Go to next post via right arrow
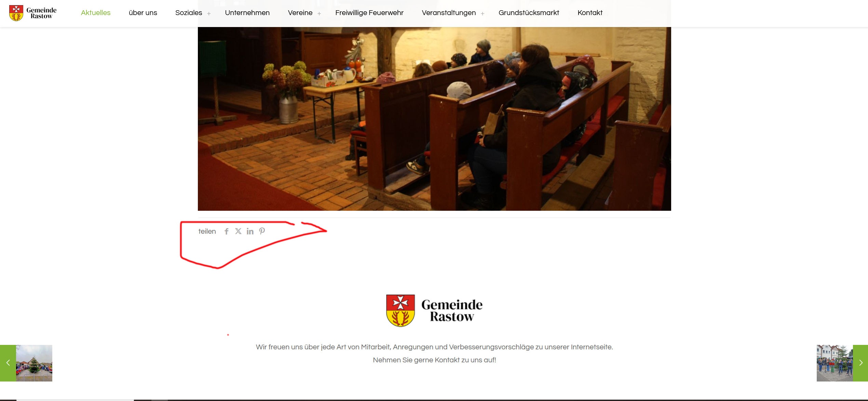 pyautogui.click(x=860, y=363)
